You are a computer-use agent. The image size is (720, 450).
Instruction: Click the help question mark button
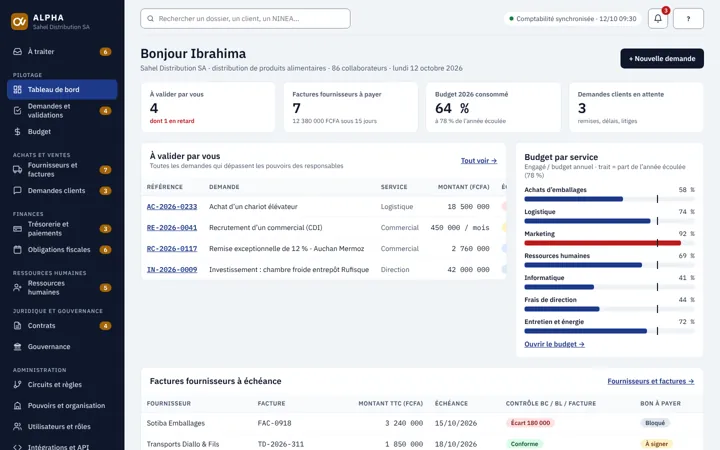[688, 19]
